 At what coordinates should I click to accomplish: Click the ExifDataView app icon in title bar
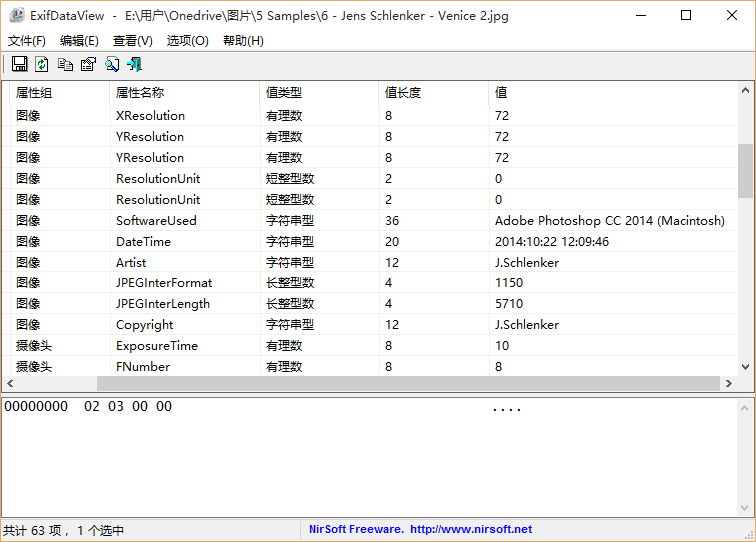16,16
